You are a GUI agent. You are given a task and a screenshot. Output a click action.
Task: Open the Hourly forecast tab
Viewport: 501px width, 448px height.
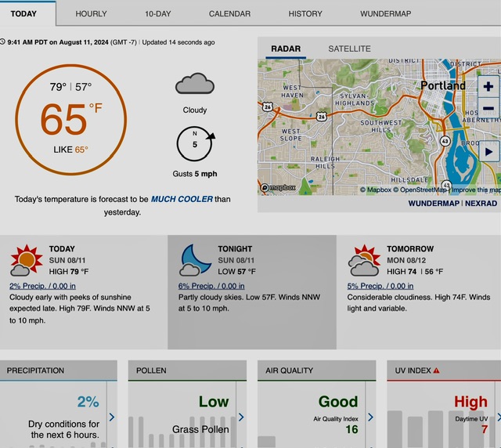[92, 13]
